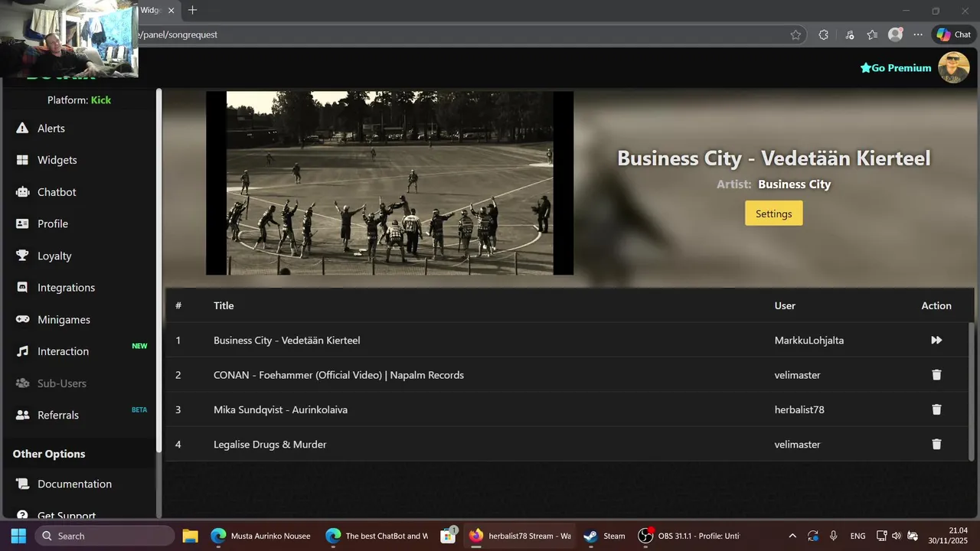Click the song video thumbnail
980x551 pixels.
390,183
